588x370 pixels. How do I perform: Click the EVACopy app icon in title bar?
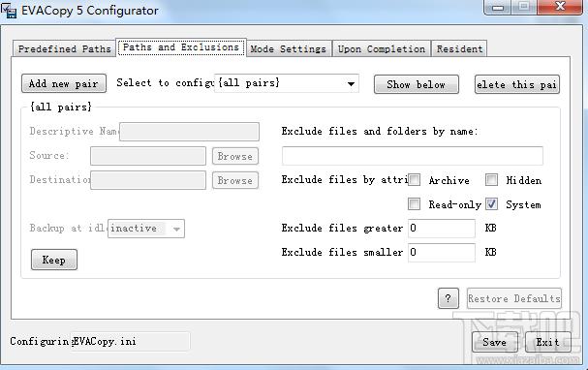(9, 10)
